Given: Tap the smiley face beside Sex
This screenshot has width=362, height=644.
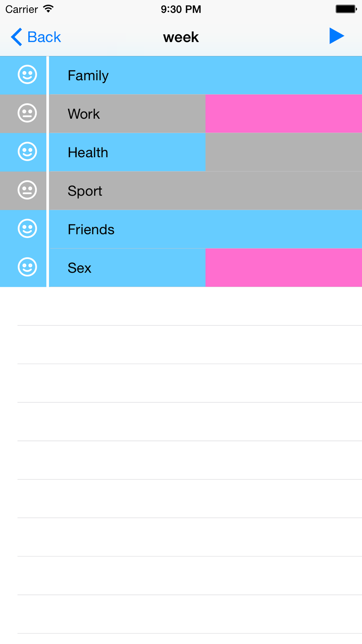Looking at the screenshot, I should (x=28, y=267).
